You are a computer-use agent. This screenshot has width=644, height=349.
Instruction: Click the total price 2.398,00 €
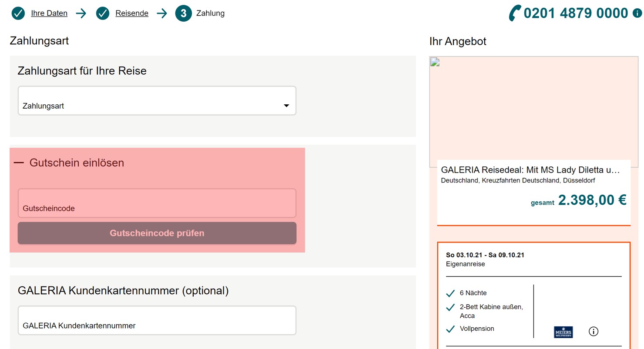tap(592, 200)
